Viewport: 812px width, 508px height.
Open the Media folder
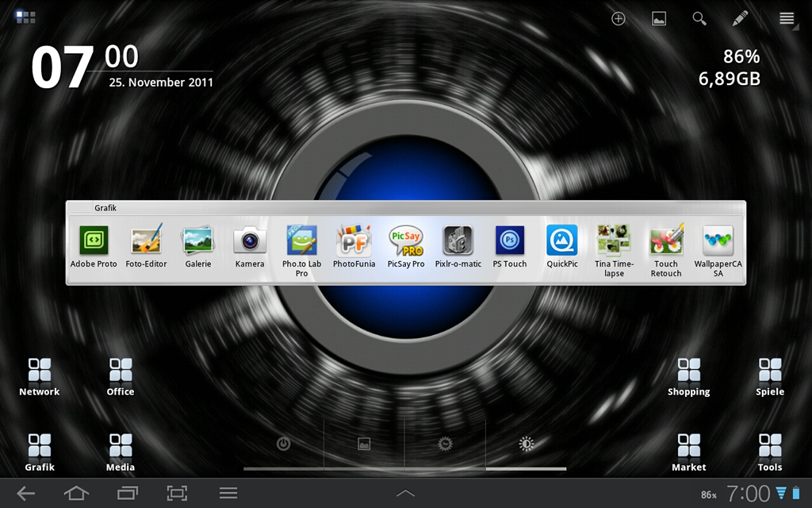[x=121, y=452]
